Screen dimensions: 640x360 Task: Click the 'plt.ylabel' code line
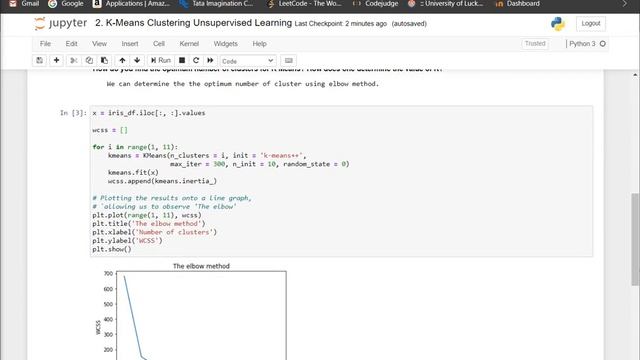click(127, 240)
